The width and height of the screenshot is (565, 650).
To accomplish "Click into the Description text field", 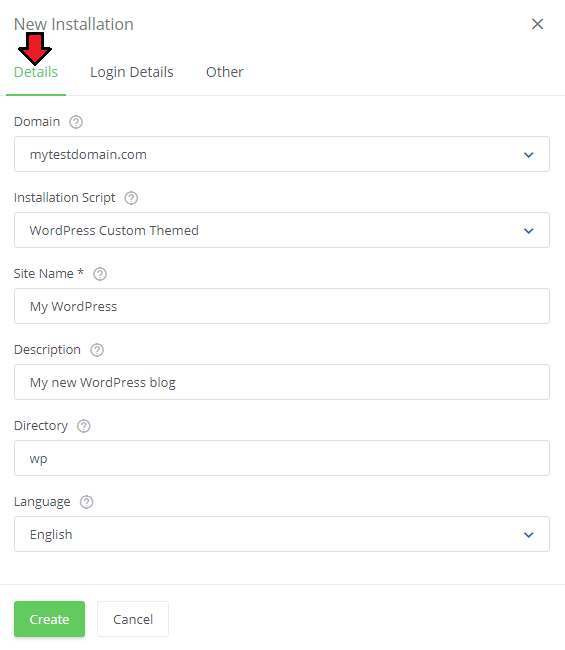I will [x=282, y=382].
